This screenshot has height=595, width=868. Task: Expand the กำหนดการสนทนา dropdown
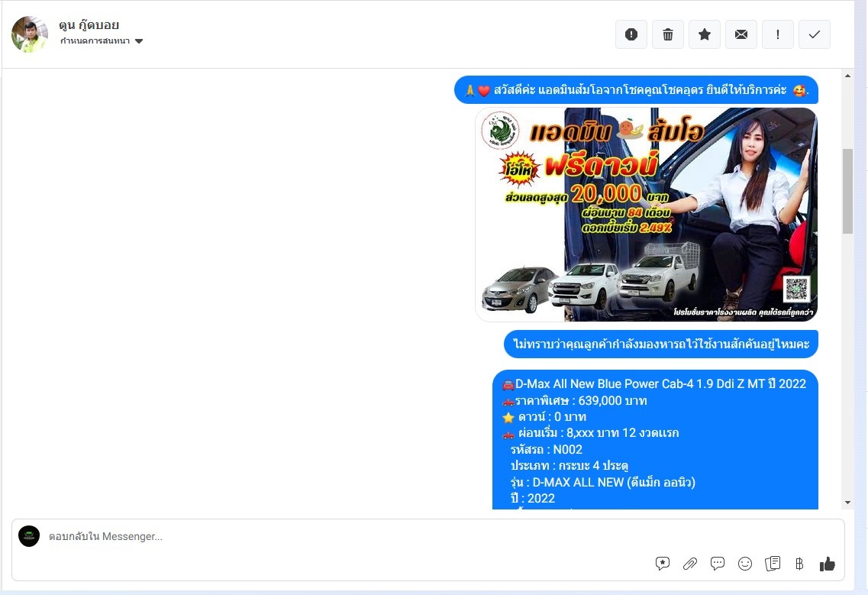102,41
